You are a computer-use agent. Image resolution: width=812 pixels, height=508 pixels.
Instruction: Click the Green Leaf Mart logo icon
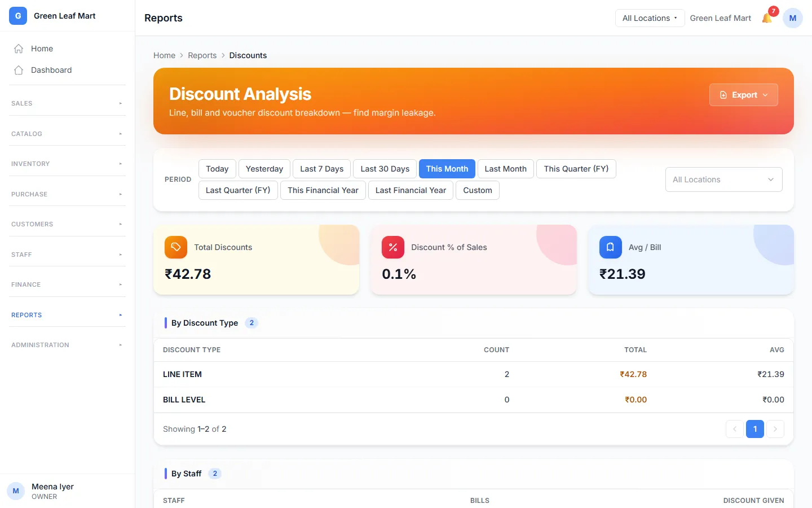tap(18, 16)
